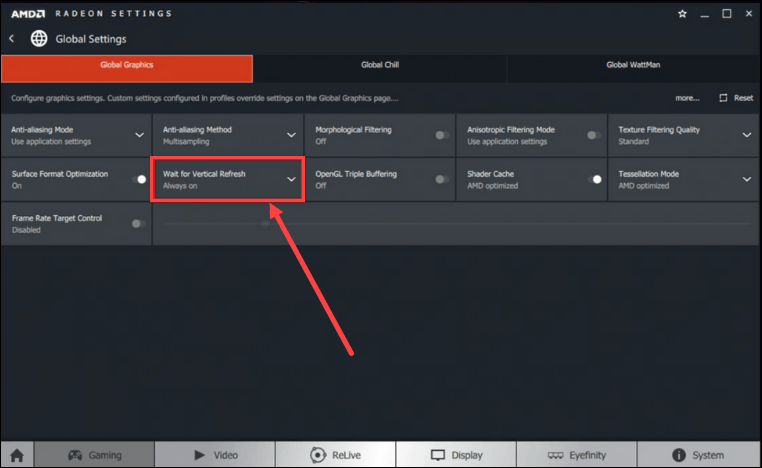Toggle the Shader Cache switch
The width and height of the screenshot is (762, 468).
coord(594,179)
